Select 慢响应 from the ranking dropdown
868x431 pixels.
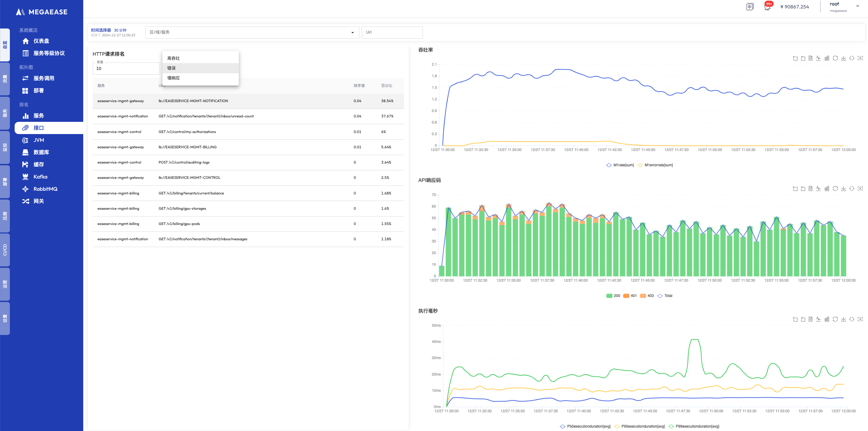pos(174,78)
